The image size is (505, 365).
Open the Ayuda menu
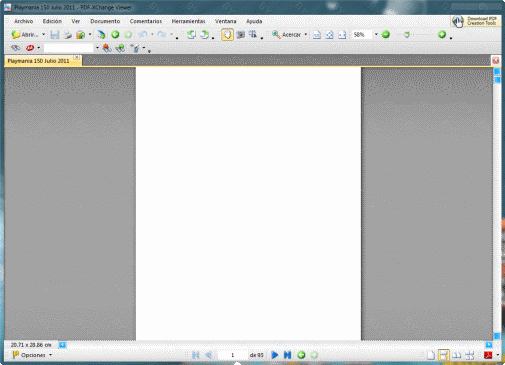254,21
